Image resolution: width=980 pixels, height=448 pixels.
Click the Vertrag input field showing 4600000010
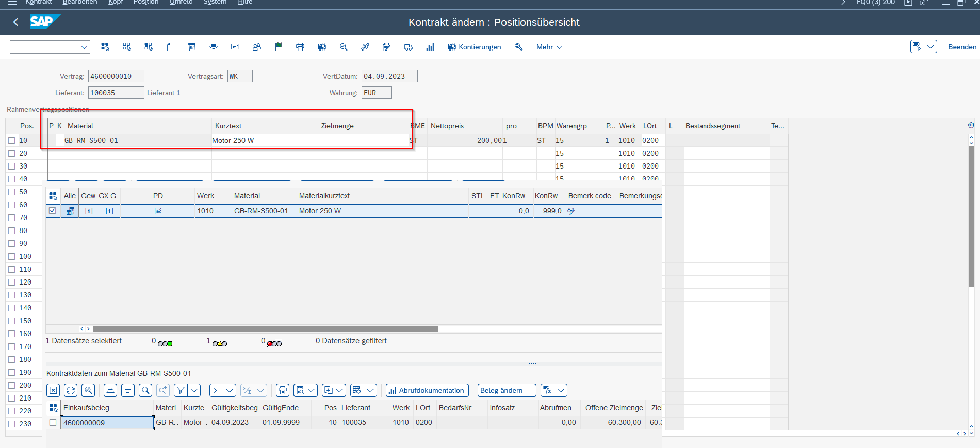pos(116,76)
